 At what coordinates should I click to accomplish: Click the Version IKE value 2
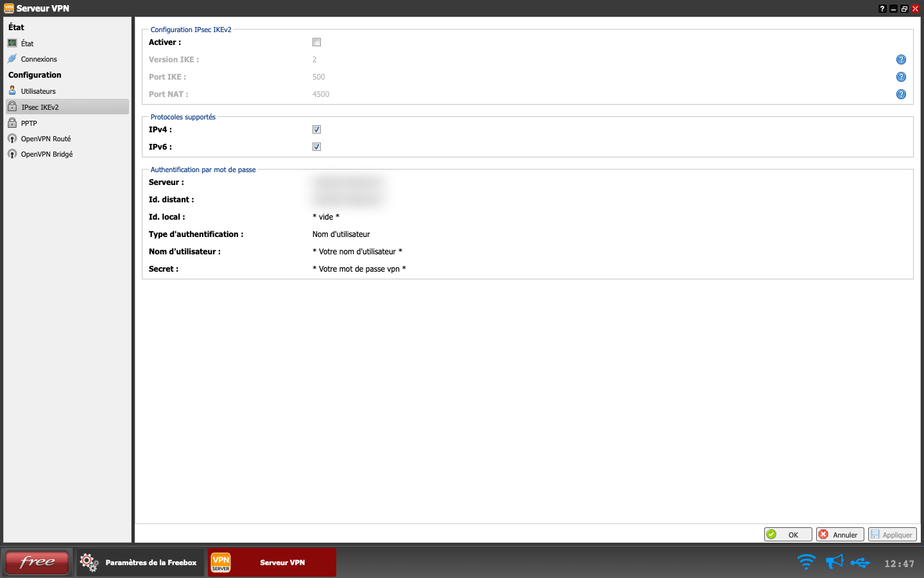pos(314,60)
